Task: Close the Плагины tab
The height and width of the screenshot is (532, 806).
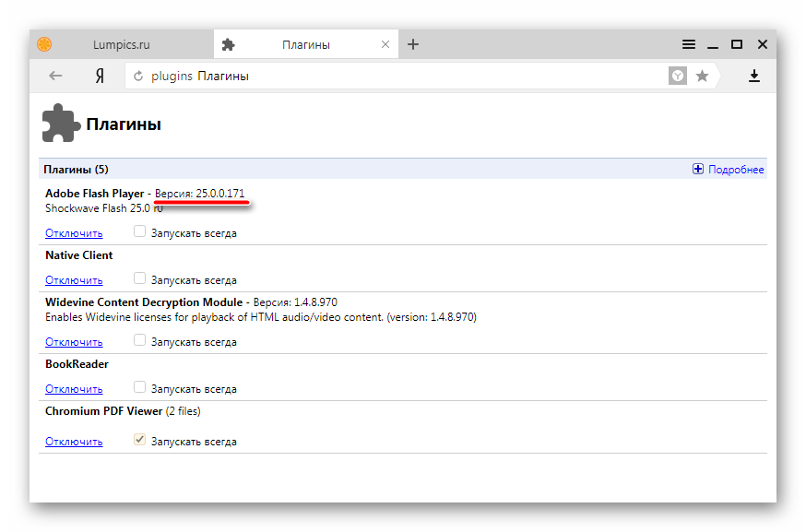Action: point(385,45)
